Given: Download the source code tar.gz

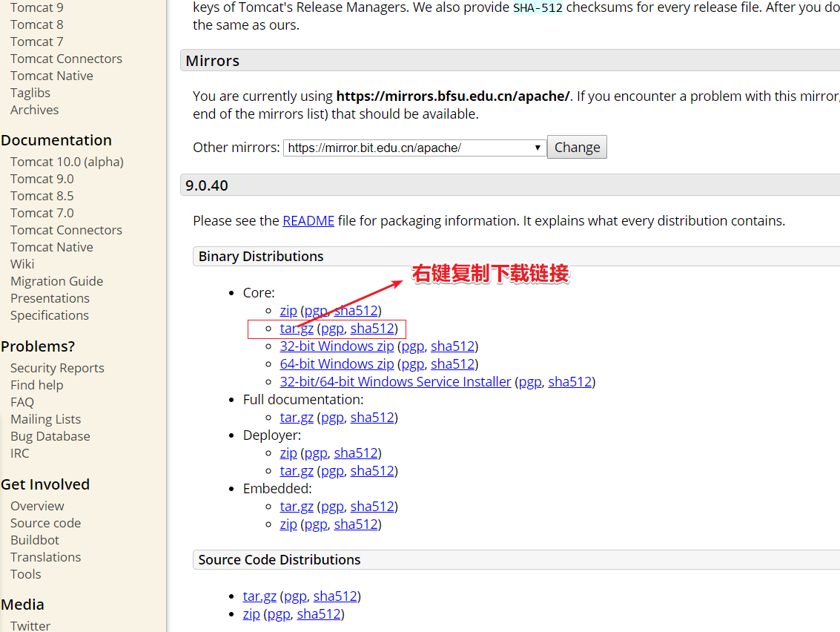Looking at the screenshot, I should pos(259,596).
